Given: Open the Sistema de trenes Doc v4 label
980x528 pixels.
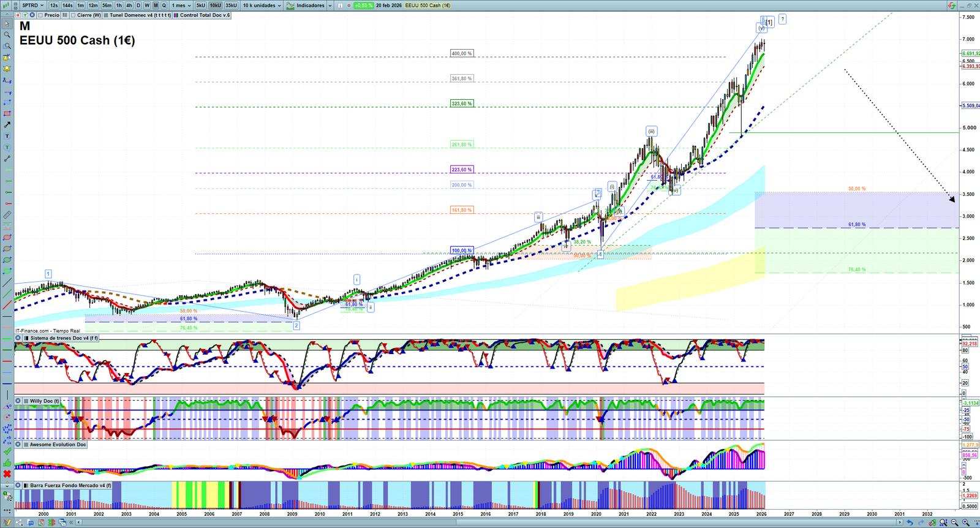Looking at the screenshot, I should click(64, 338).
